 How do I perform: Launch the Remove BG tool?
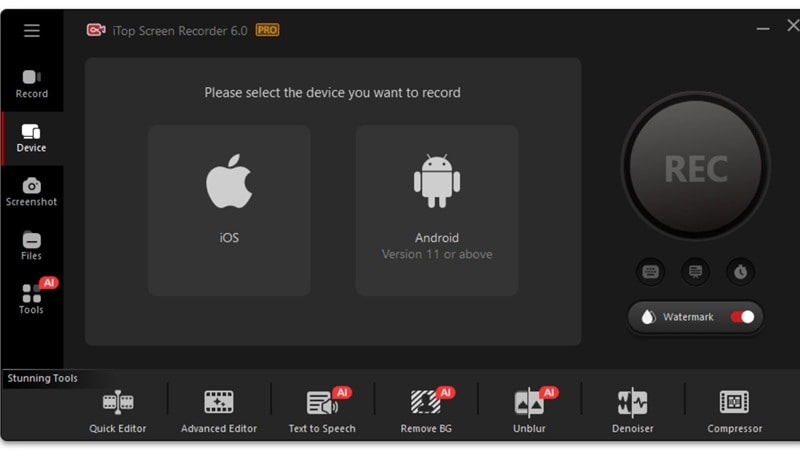[426, 411]
